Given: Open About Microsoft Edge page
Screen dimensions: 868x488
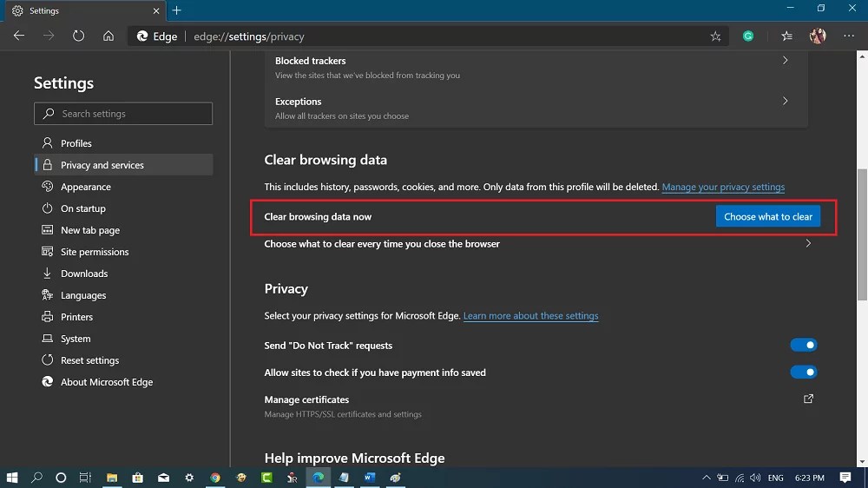Looking at the screenshot, I should pyautogui.click(x=123, y=382).
